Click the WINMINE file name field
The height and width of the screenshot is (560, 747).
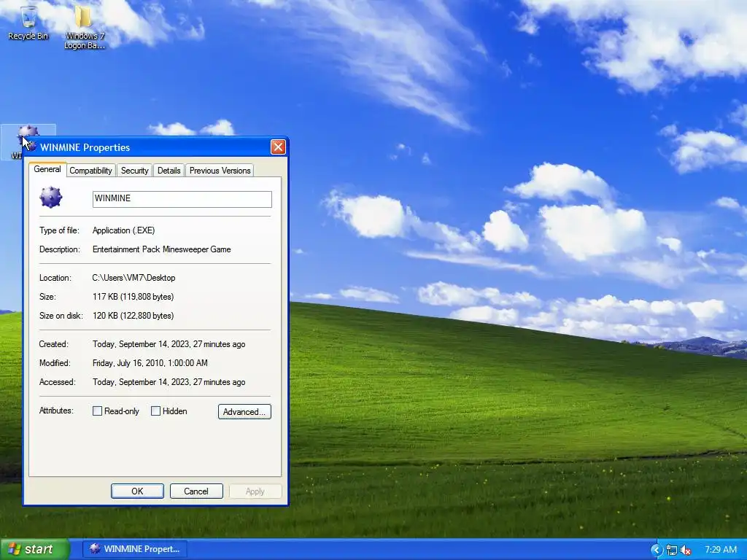click(x=182, y=199)
